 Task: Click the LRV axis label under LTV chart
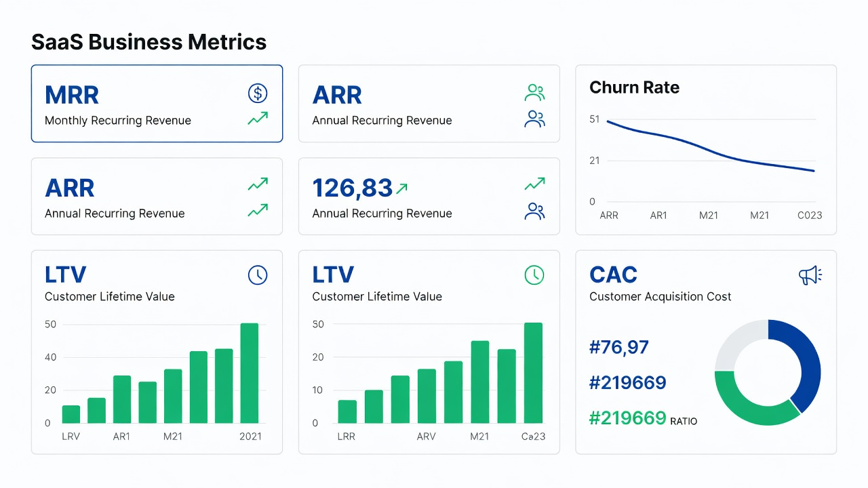point(71,436)
